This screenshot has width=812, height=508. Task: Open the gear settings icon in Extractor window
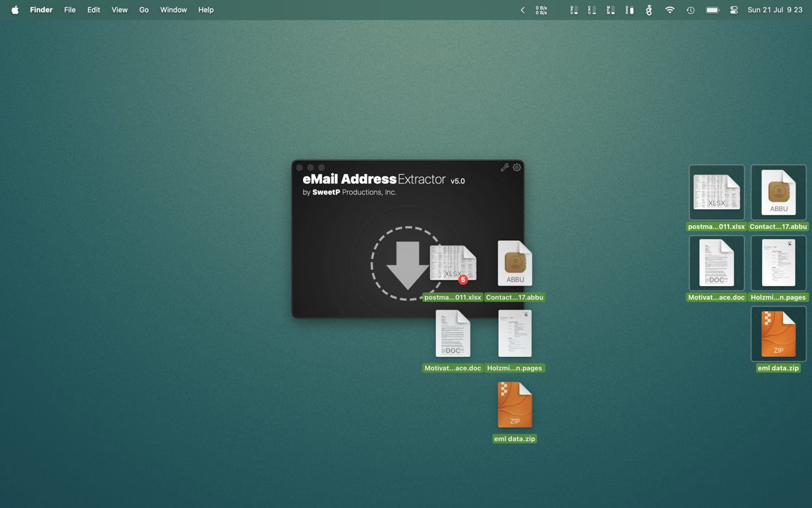517,167
